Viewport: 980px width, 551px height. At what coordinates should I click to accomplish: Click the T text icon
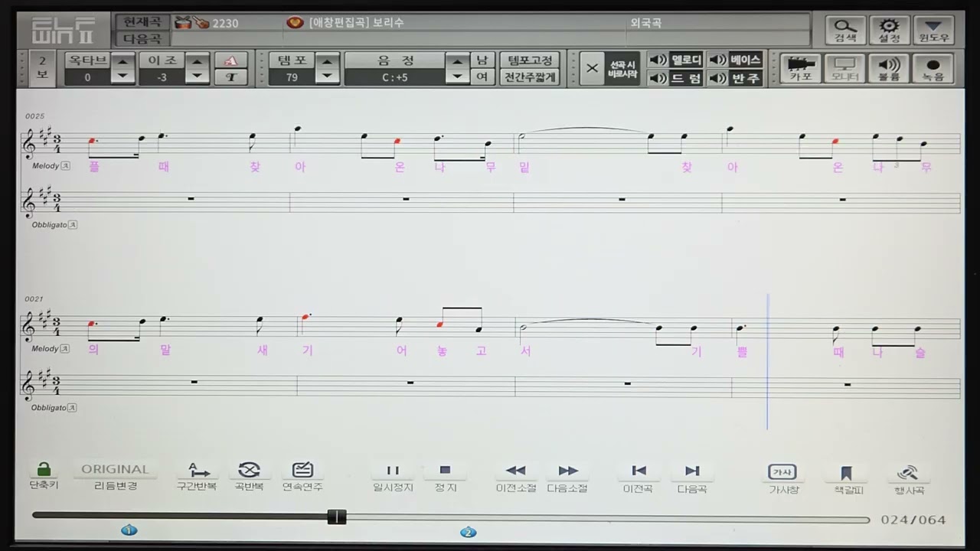point(230,77)
